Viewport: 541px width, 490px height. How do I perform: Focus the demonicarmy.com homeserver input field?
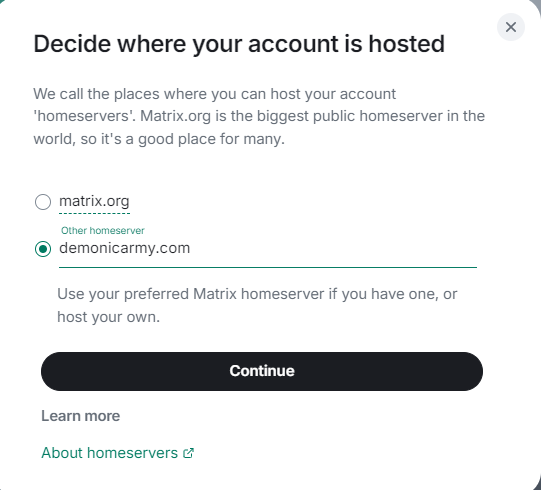(268, 248)
